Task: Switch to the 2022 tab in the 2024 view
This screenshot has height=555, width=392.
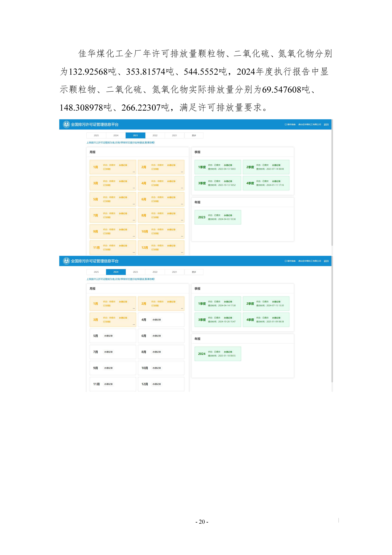Action: [x=155, y=272]
